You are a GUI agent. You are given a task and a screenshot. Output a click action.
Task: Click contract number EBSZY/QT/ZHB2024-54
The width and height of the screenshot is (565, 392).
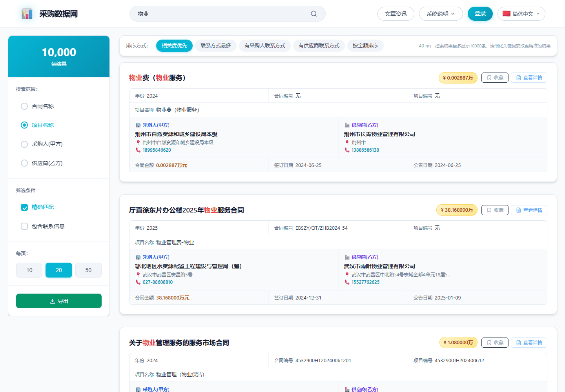click(x=321, y=228)
